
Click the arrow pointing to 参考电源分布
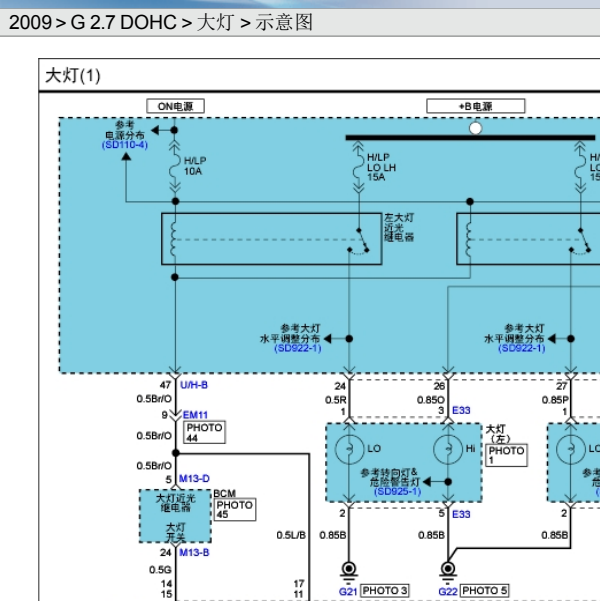(155, 130)
